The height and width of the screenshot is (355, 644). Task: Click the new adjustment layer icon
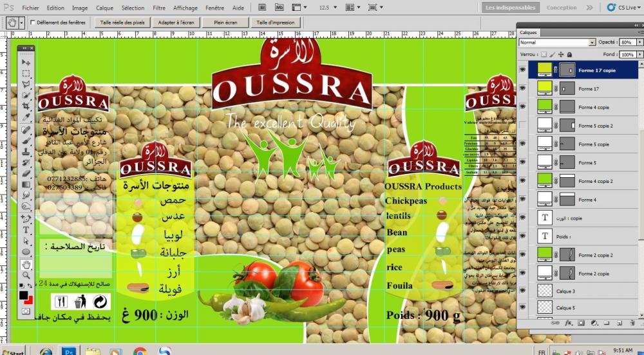594,323
